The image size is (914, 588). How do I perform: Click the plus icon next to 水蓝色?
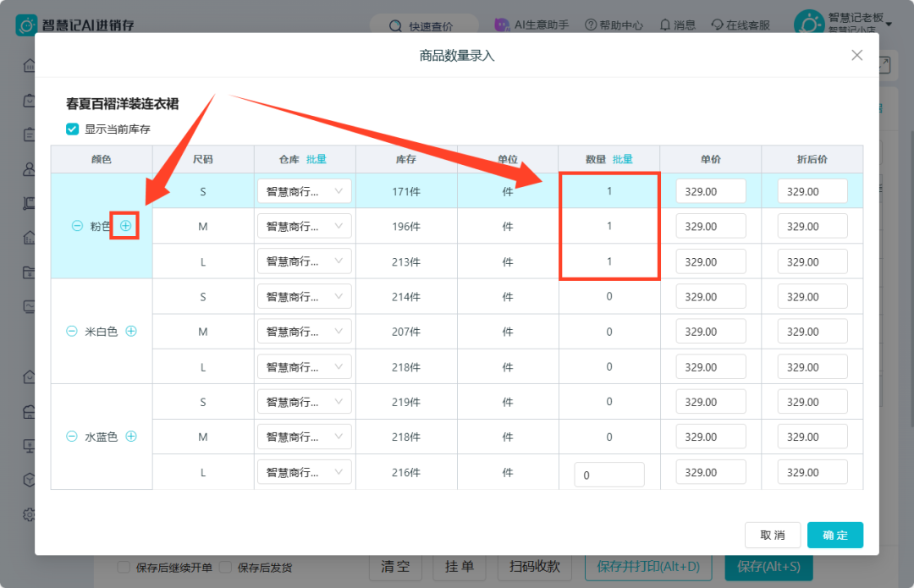pyautogui.click(x=131, y=437)
